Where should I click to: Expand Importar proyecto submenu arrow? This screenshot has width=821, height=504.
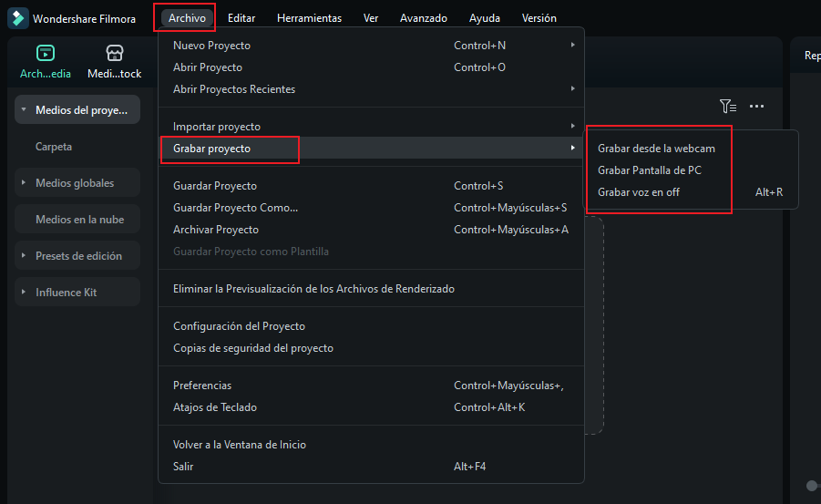click(x=573, y=126)
